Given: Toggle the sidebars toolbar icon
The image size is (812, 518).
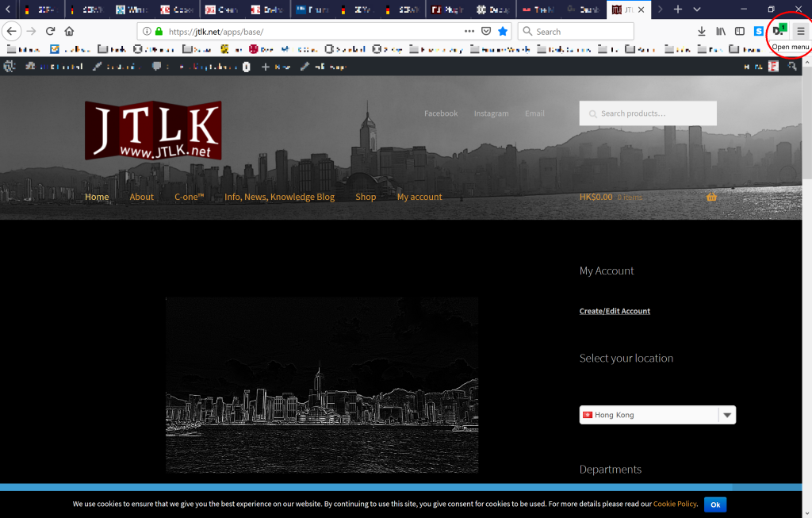Looking at the screenshot, I should click(x=740, y=32).
